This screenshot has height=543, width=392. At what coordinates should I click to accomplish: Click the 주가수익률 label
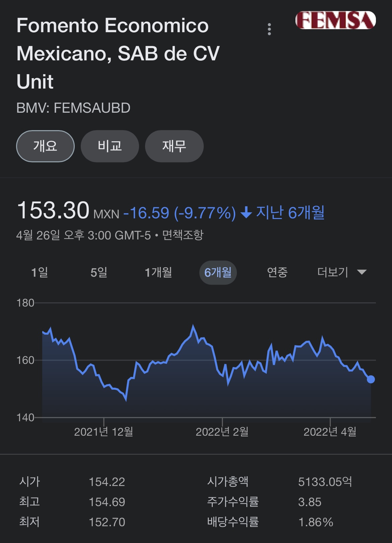click(x=233, y=502)
